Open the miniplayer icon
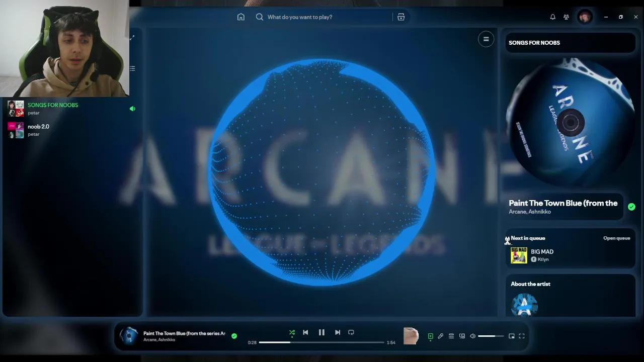The image size is (644, 362). tap(512, 336)
